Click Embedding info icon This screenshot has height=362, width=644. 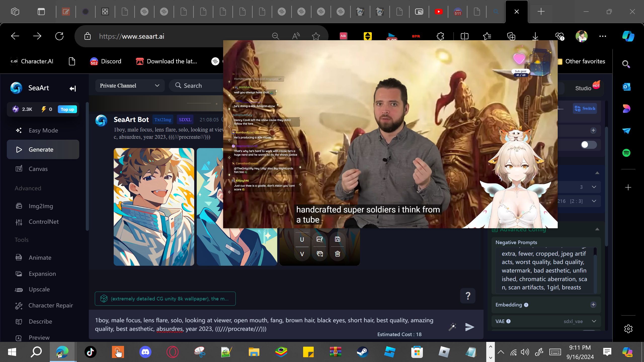(526, 305)
